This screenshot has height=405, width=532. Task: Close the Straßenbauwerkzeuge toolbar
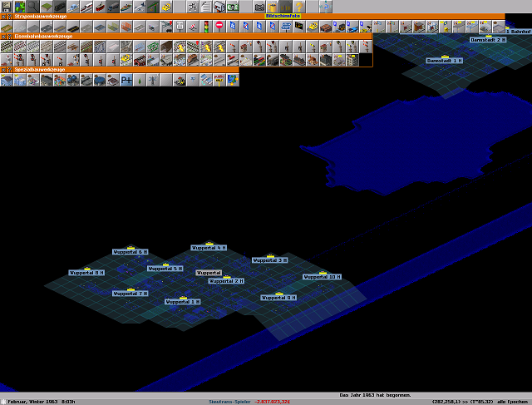coord(3,16)
